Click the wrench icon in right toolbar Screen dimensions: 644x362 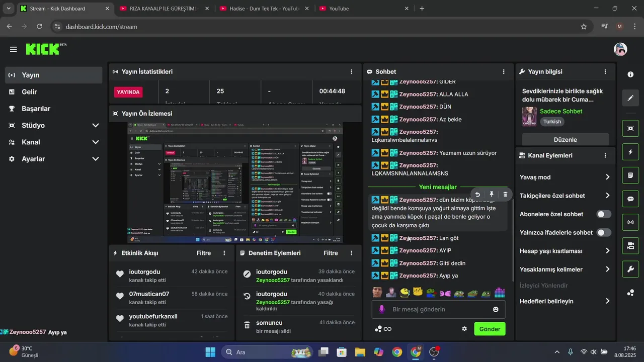pos(630,269)
